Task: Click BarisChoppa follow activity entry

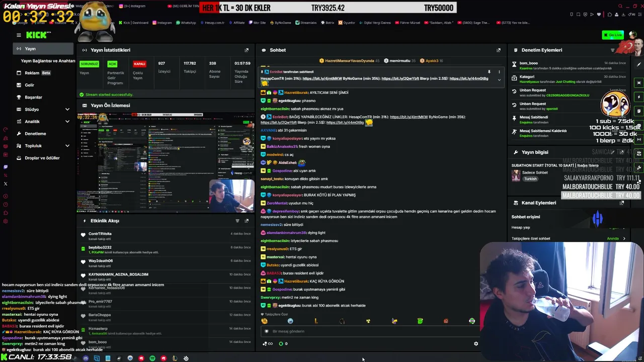Action: (x=166, y=317)
